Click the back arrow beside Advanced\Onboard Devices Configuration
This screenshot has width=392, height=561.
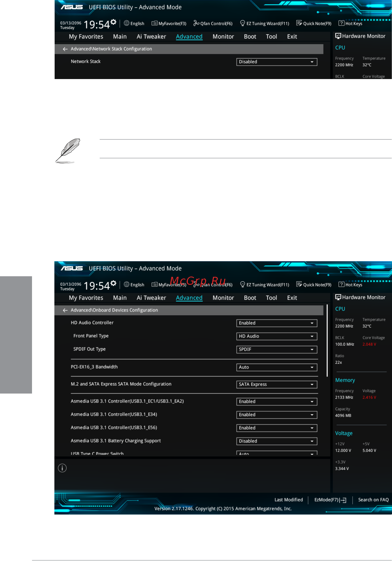[65, 310]
